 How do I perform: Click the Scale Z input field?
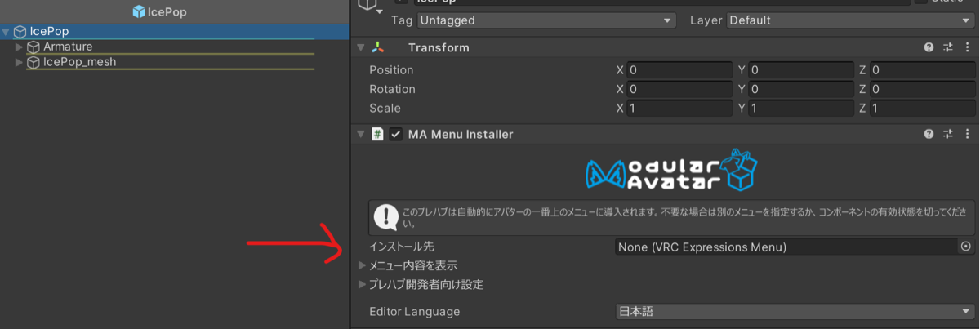click(922, 108)
